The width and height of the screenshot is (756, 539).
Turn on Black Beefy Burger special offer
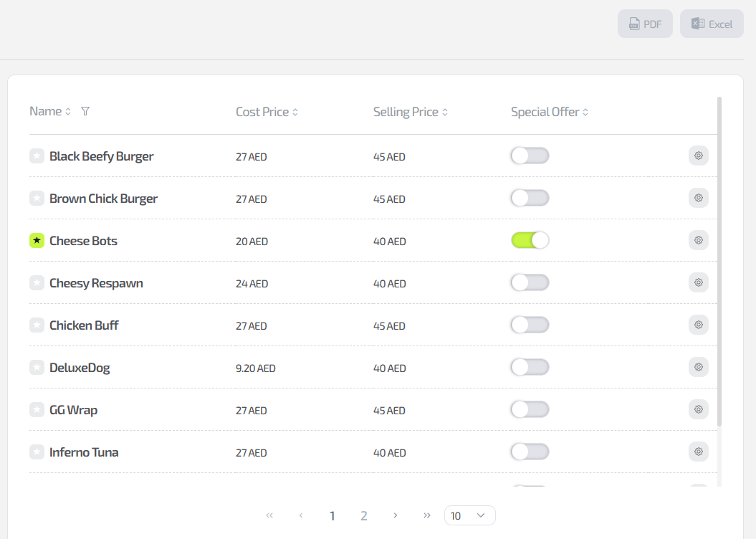pyautogui.click(x=530, y=156)
